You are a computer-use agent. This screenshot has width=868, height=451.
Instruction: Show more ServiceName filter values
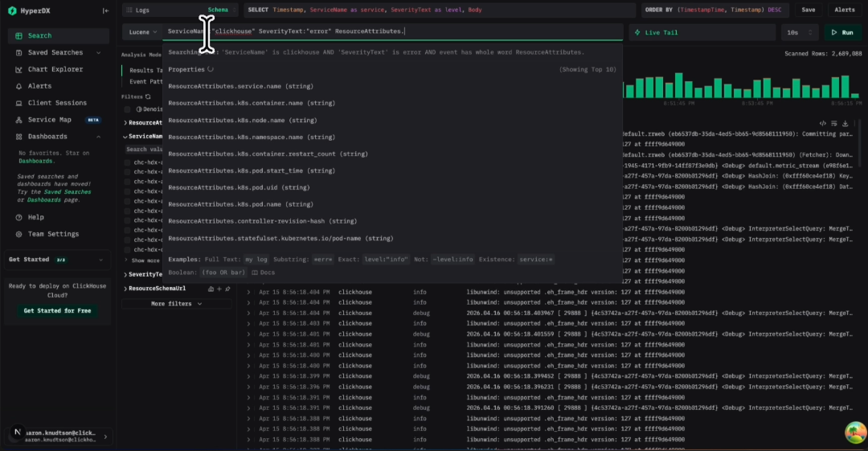pyautogui.click(x=145, y=260)
